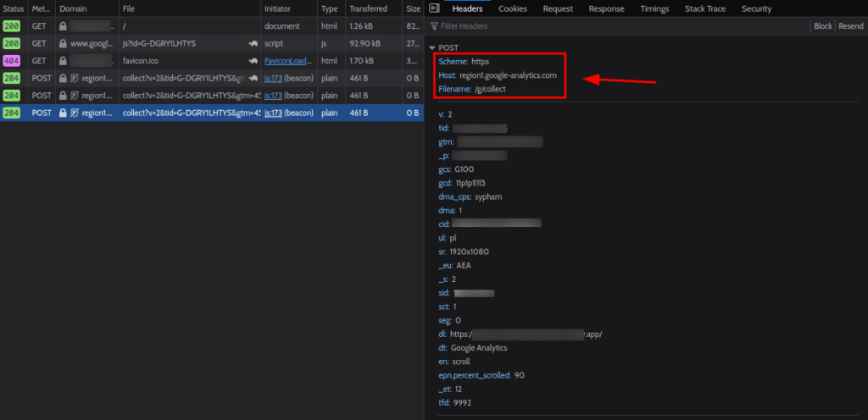Open js:173 link in the highlighted row
The width and height of the screenshot is (868, 420).
point(274,113)
